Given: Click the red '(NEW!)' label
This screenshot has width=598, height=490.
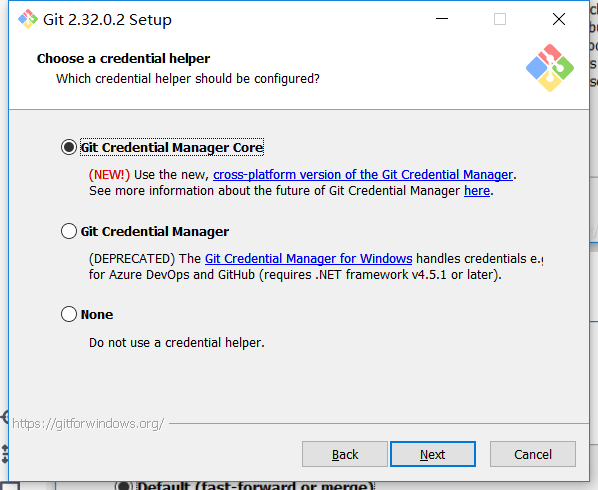Looking at the screenshot, I should [109, 175].
